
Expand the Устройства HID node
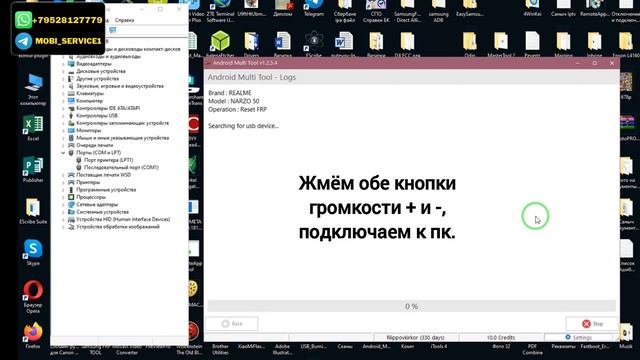[64, 220]
